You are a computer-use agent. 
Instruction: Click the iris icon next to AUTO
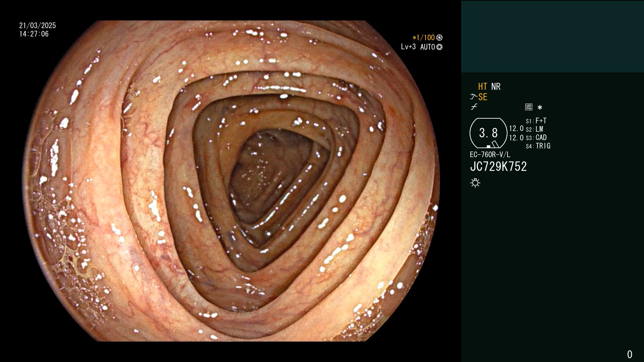[439, 47]
